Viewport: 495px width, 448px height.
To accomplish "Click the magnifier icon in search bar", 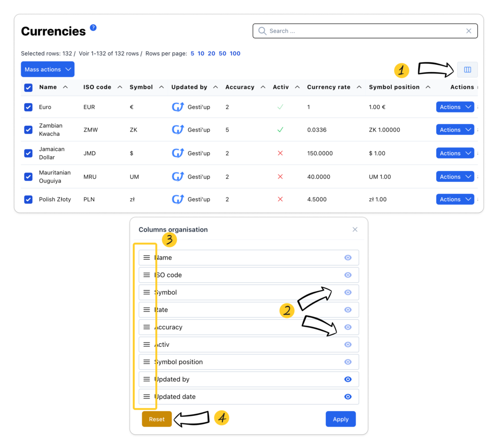I will (x=262, y=31).
